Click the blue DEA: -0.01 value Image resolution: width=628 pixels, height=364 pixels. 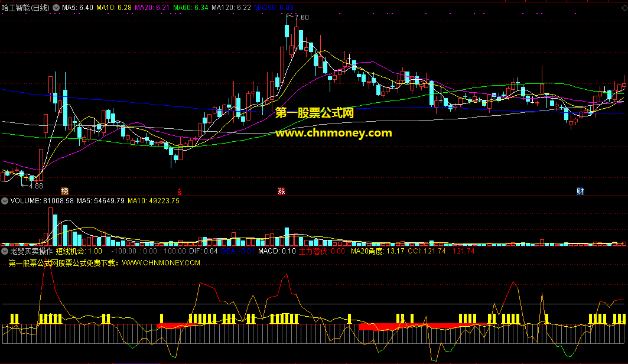(x=238, y=251)
